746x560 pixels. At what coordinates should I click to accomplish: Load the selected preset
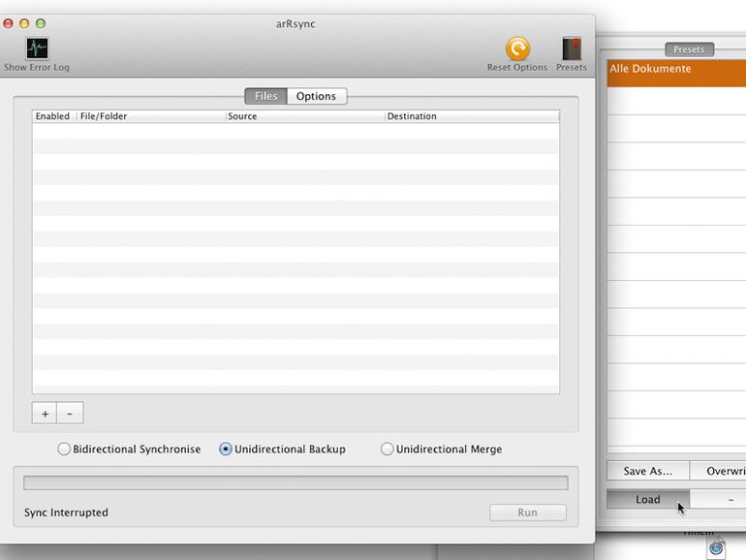click(x=648, y=499)
